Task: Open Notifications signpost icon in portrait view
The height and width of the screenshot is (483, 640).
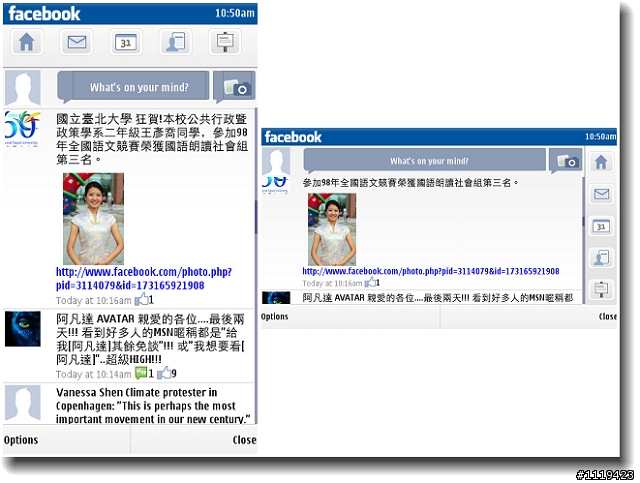Action: [225, 42]
